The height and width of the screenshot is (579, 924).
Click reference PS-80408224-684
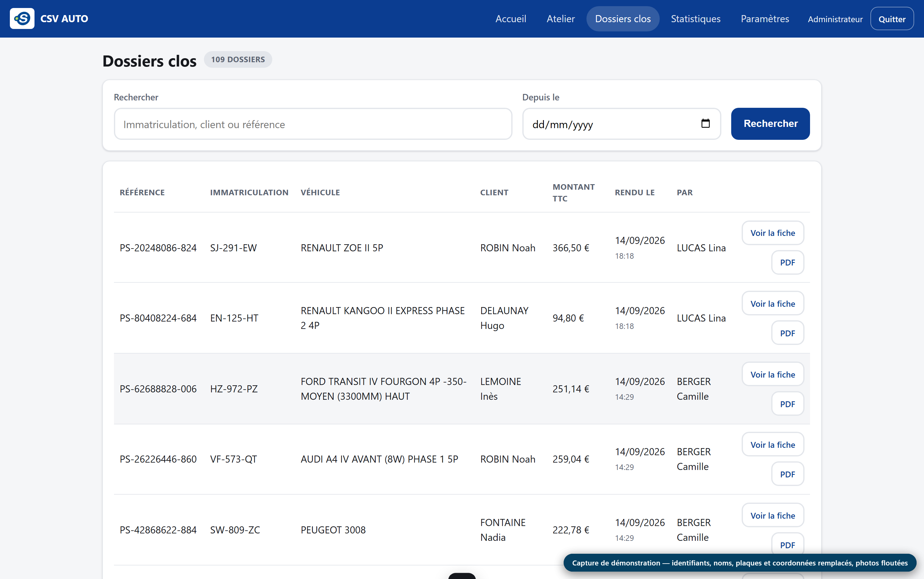158,318
